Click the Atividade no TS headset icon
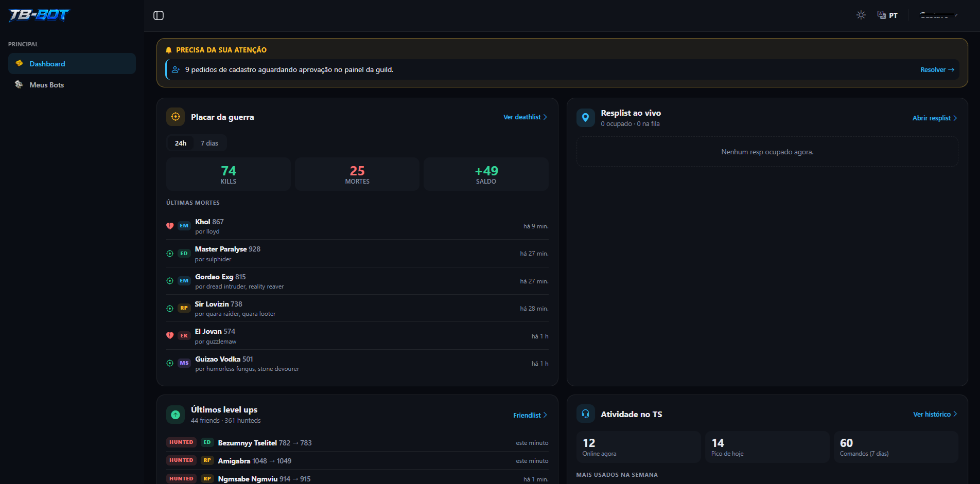980x484 pixels. tap(585, 414)
